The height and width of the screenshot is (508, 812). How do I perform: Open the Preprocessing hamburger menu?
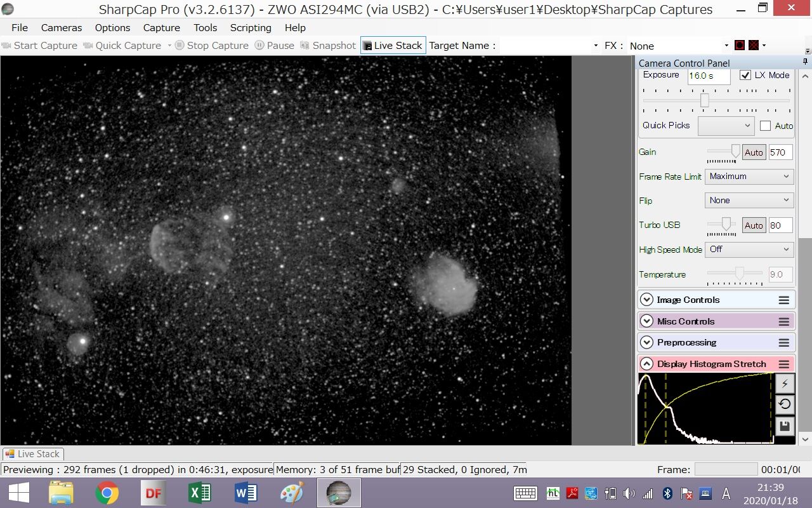[784, 343]
